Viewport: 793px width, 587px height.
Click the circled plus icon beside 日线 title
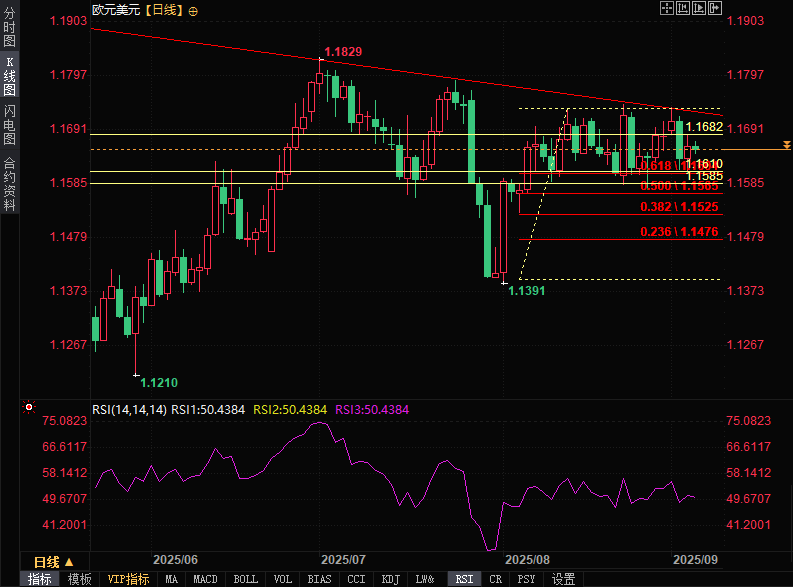click(x=193, y=11)
